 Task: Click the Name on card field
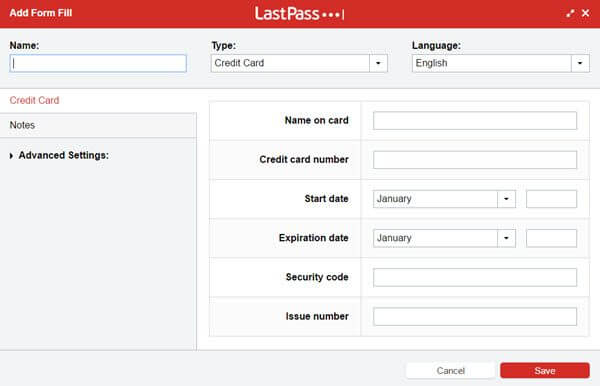click(x=475, y=121)
